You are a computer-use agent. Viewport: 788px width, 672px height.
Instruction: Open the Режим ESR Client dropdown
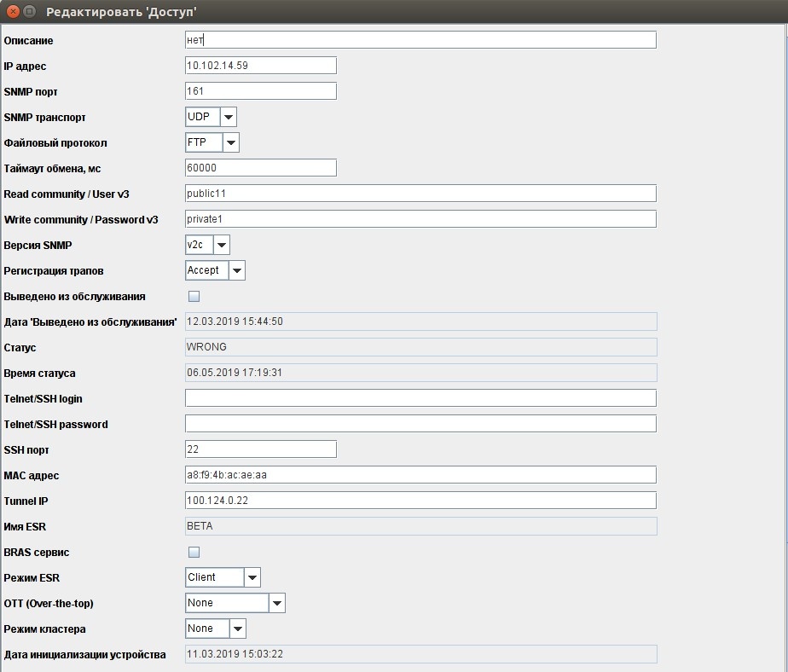coord(252,577)
